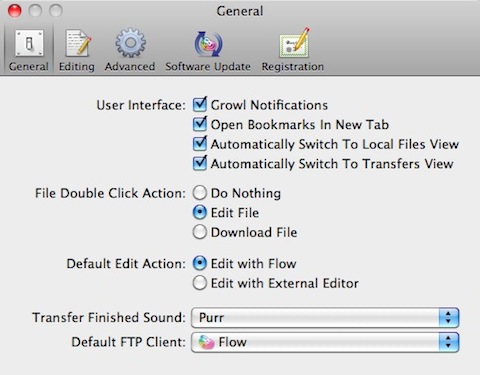Open the Advanced gear icon

[x=130, y=43]
